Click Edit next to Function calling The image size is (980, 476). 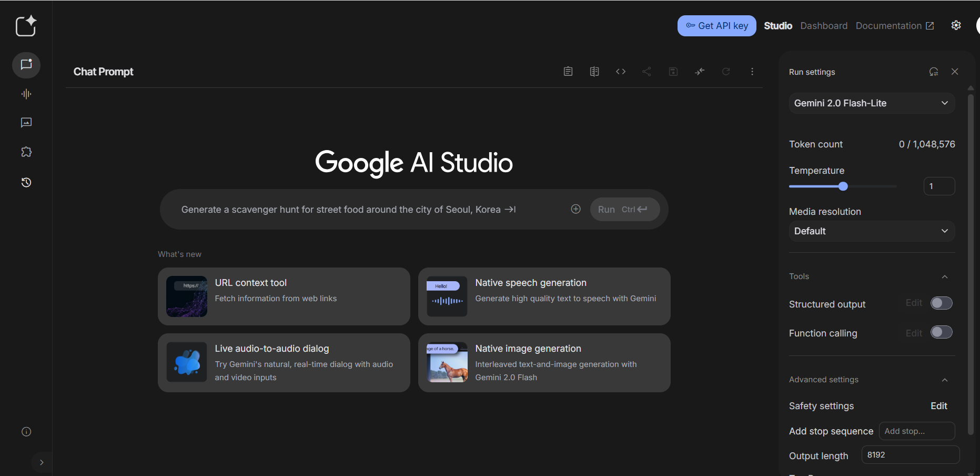point(914,333)
